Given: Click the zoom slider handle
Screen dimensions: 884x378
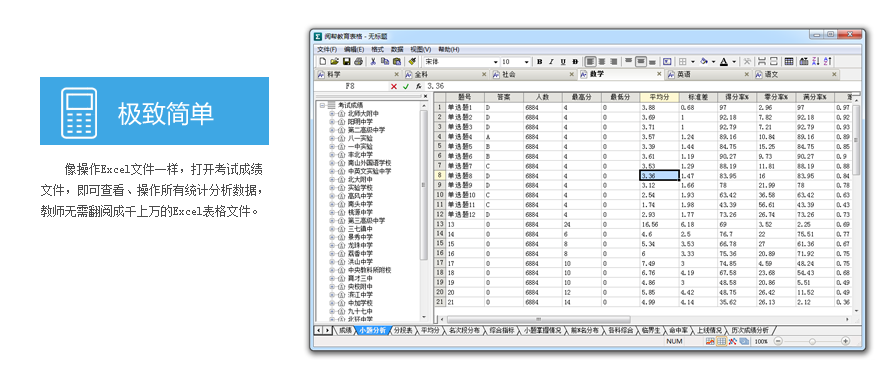Looking at the screenshot, I should coord(812,341).
